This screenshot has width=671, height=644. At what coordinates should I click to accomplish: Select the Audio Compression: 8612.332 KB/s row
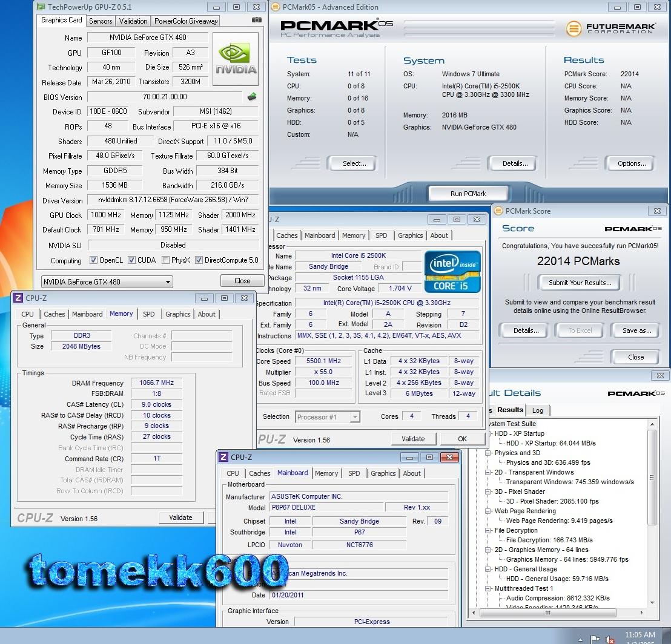click(558, 598)
